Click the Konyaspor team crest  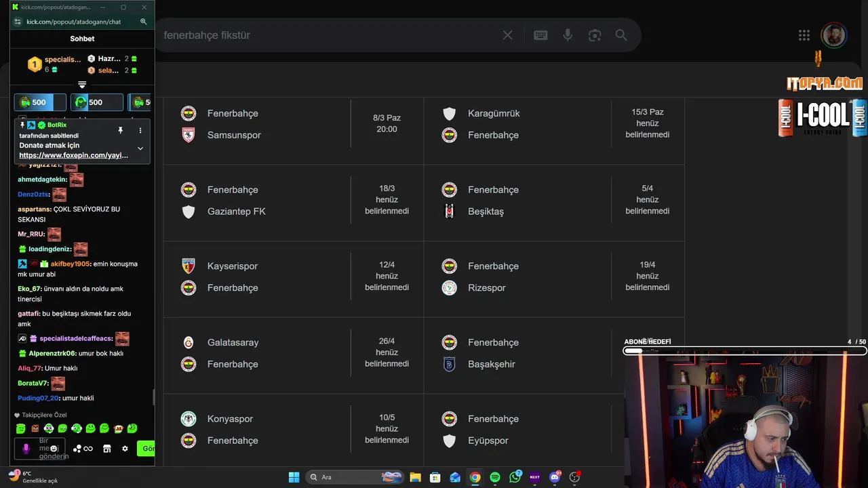pos(189,419)
